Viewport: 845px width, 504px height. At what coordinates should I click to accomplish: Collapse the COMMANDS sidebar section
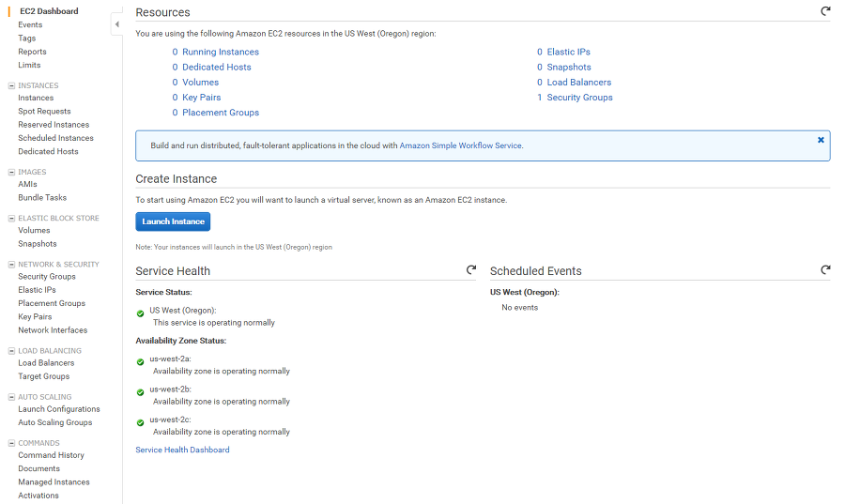pyautogui.click(x=11, y=443)
